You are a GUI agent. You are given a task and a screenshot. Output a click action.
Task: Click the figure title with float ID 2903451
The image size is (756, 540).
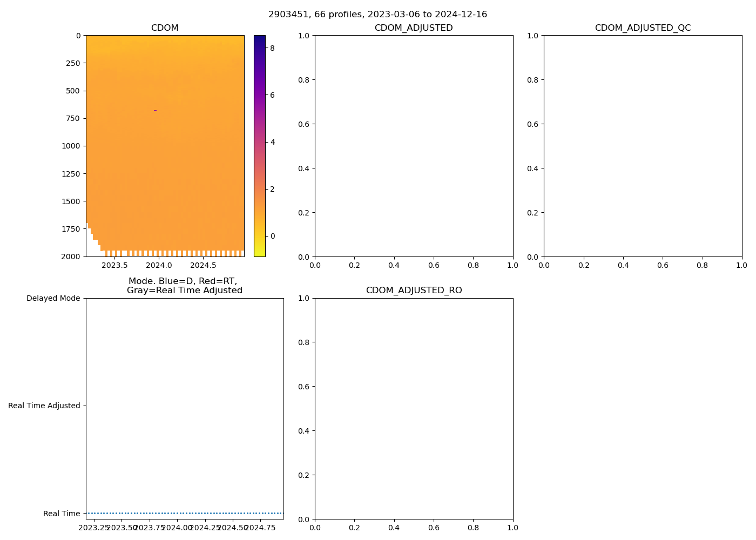pyautogui.click(x=377, y=15)
